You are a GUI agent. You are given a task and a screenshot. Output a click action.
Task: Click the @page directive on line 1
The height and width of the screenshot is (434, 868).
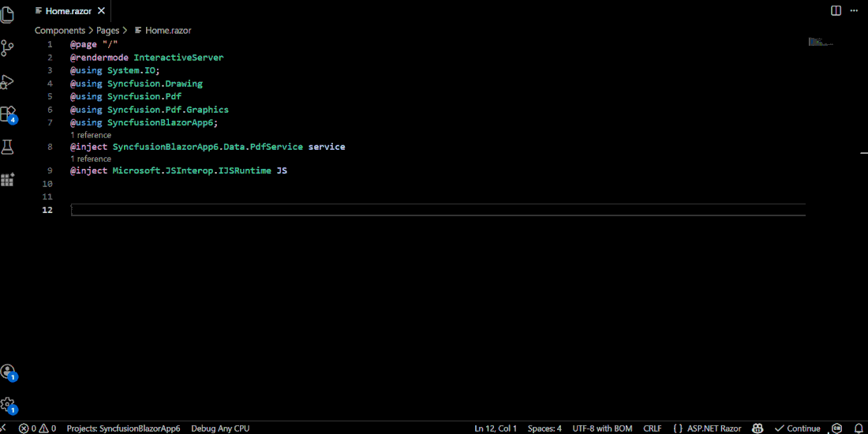pos(84,44)
